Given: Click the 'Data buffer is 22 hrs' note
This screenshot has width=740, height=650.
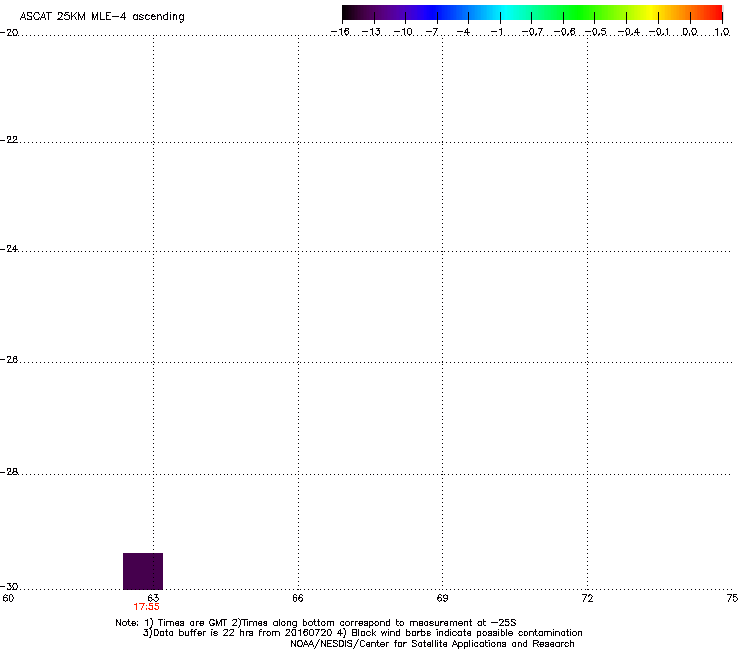Looking at the screenshot, I should coord(362,633).
